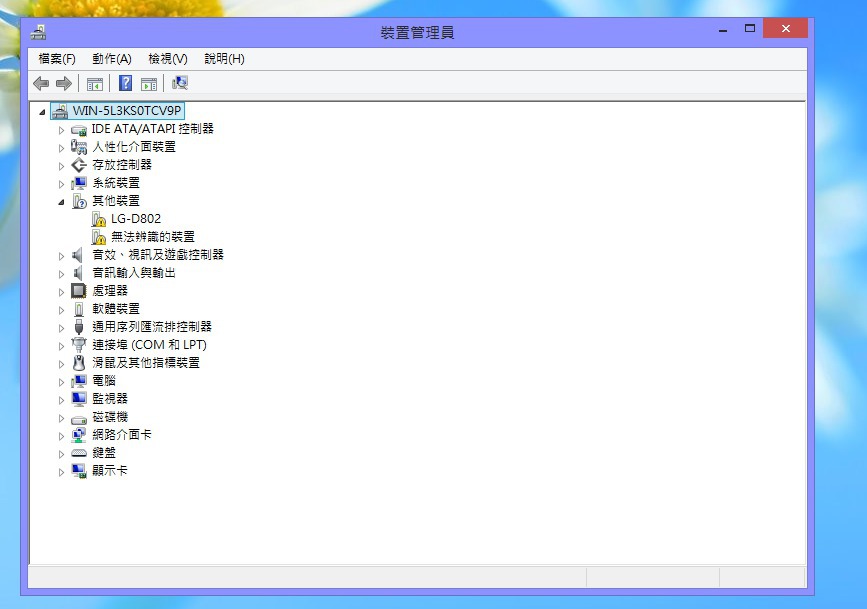Click the USB icon of 通用序列匯流排控制器
The image size is (867, 609).
(79, 327)
